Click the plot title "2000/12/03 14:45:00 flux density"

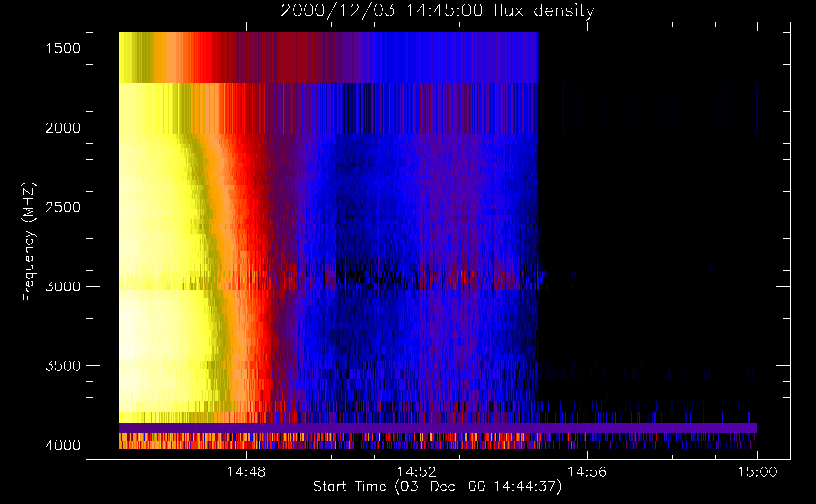[437, 10]
